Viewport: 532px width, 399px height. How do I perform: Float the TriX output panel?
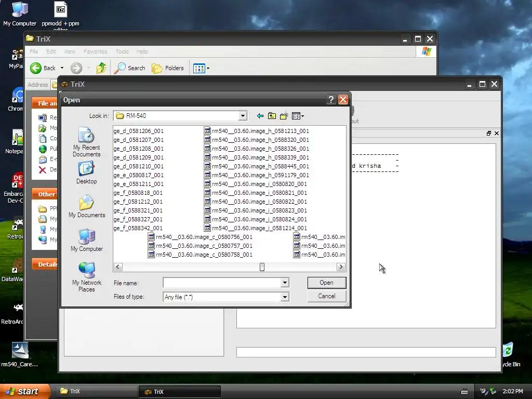point(489,134)
